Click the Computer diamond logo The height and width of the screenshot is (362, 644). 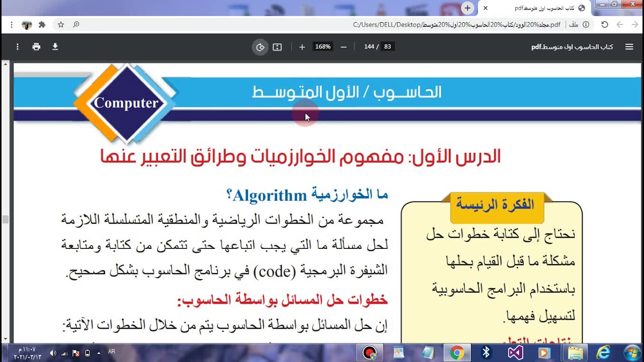[x=126, y=103]
